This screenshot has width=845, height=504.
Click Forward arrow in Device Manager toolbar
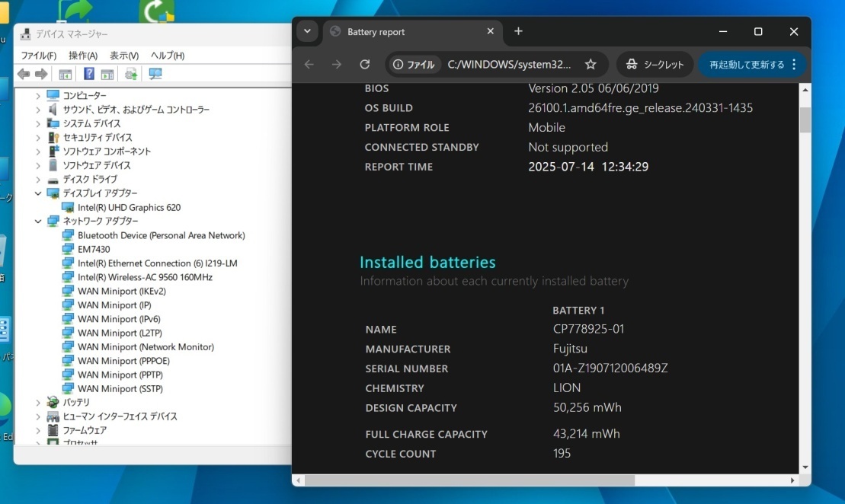click(41, 74)
